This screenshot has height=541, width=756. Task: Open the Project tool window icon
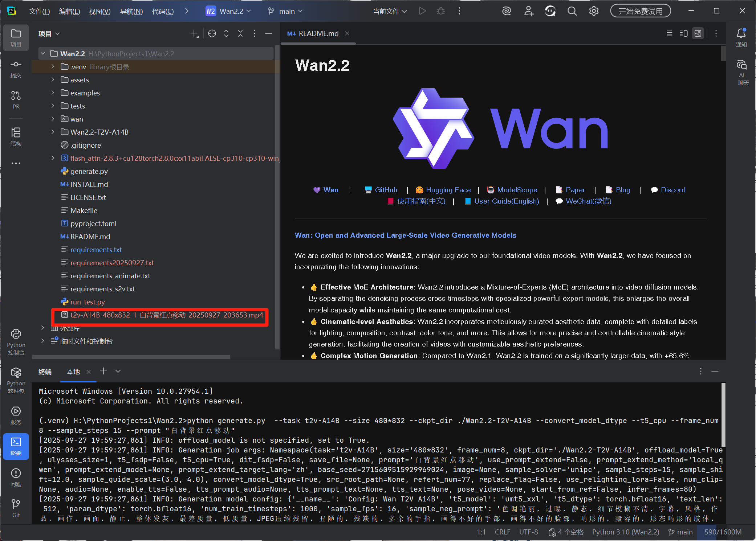point(16,37)
